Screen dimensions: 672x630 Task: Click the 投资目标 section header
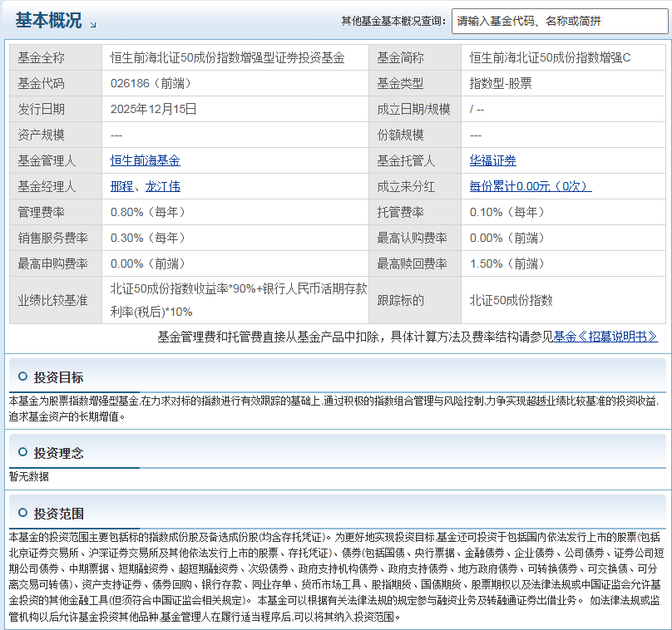pyautogui.click(x=59, y=377)
